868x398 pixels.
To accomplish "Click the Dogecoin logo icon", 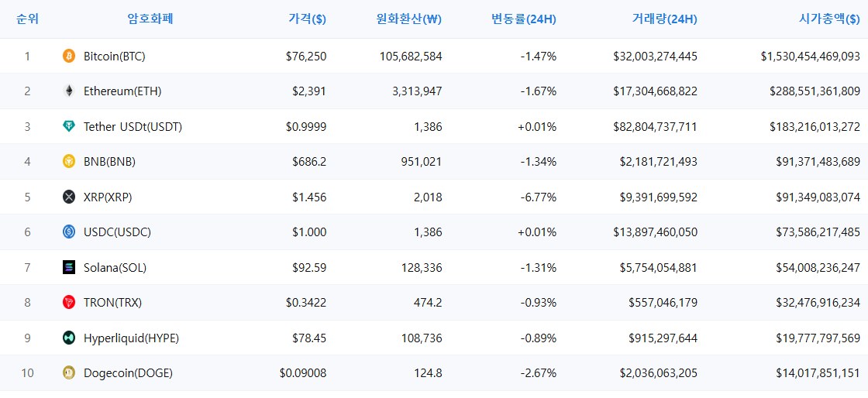I will pyautogui.click(x=69, y=373).
